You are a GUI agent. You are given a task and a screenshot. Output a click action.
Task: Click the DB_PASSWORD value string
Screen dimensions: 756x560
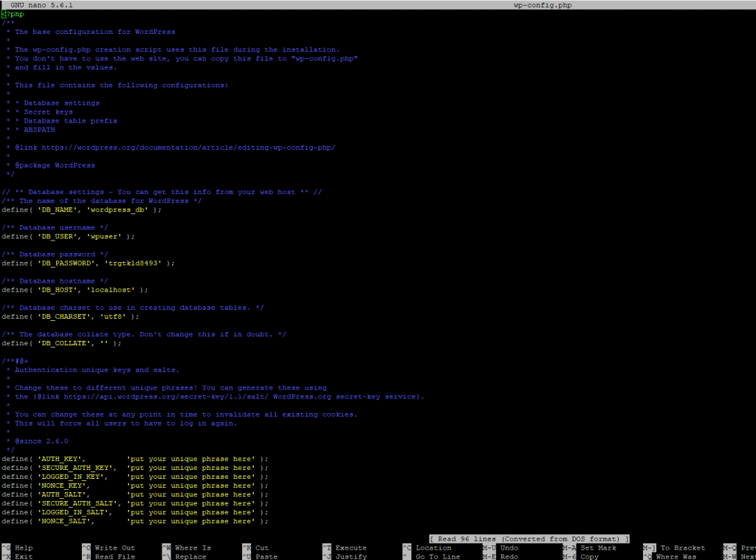coord(137,263)
